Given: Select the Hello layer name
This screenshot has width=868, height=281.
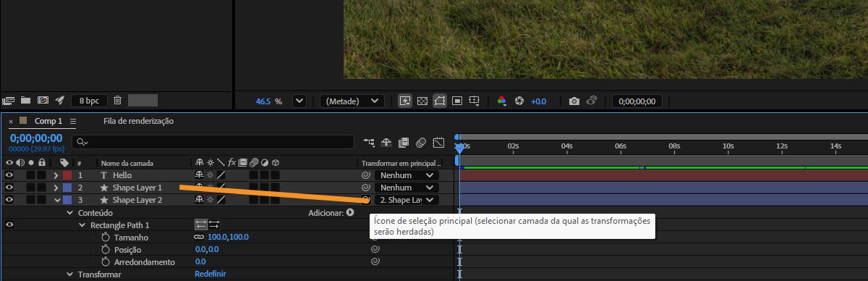Looking at the screenshot, I should click(x=122, y=175).
